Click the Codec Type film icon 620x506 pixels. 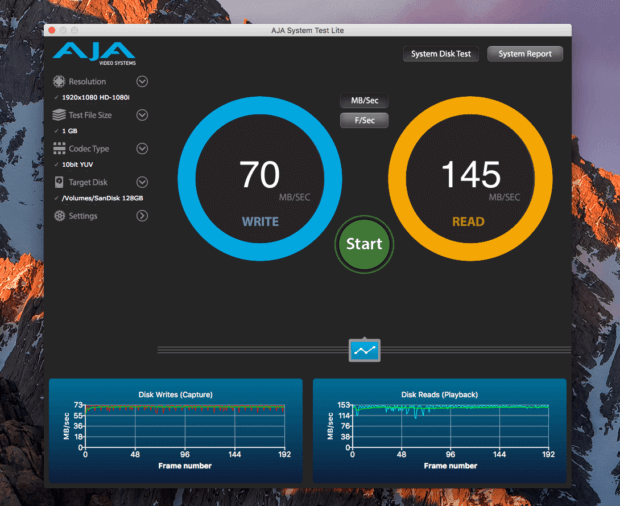[60, 149]
